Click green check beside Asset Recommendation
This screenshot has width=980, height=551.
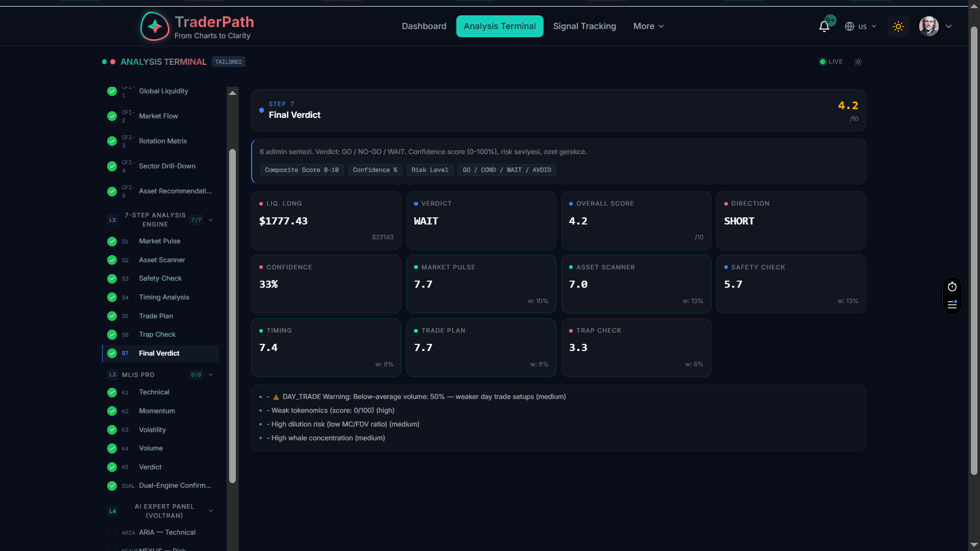click(x=112, y=191)
